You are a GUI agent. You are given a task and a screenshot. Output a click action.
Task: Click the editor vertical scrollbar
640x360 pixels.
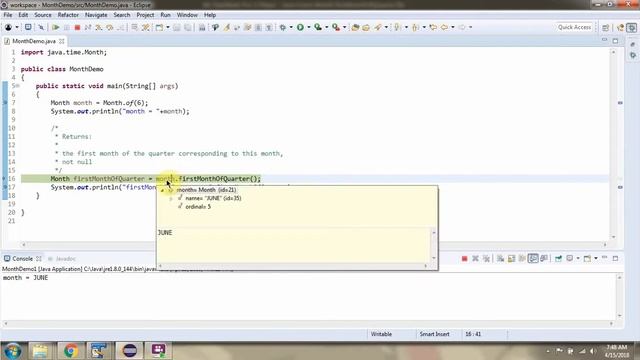click(x=613, y=144)
